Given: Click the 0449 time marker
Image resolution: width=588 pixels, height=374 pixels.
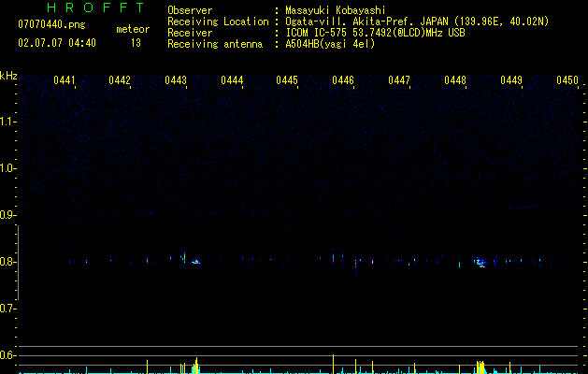Looking at the screenshot, I should point(511,80).
